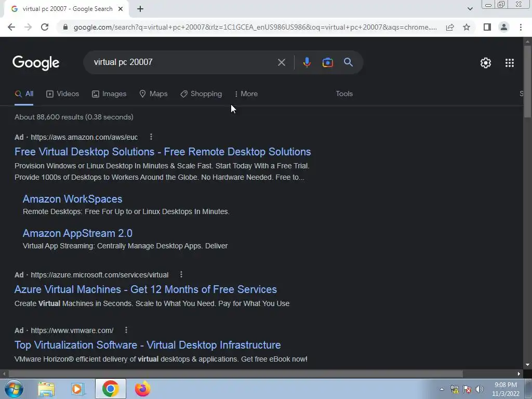Open Azure Virtual Machines ad link

(x=146, y=289)
